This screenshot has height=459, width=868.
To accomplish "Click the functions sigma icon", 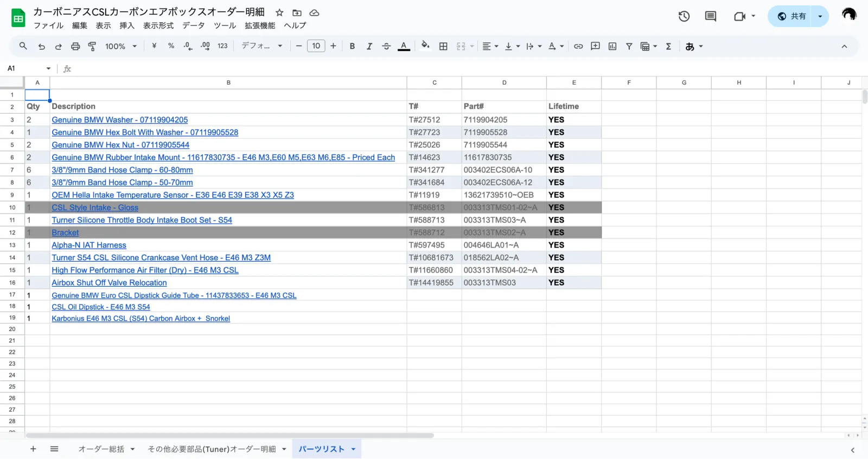I will coord(668,47).
